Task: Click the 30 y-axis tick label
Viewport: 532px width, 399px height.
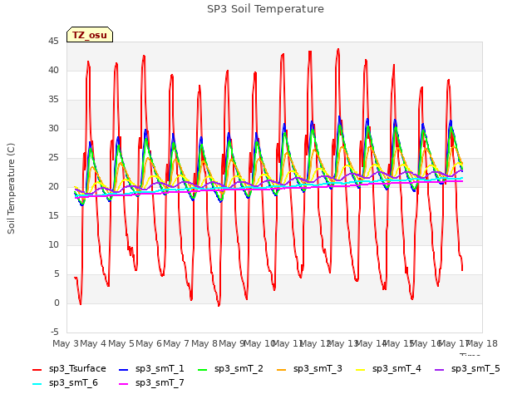Action: (x=53, y=129)
